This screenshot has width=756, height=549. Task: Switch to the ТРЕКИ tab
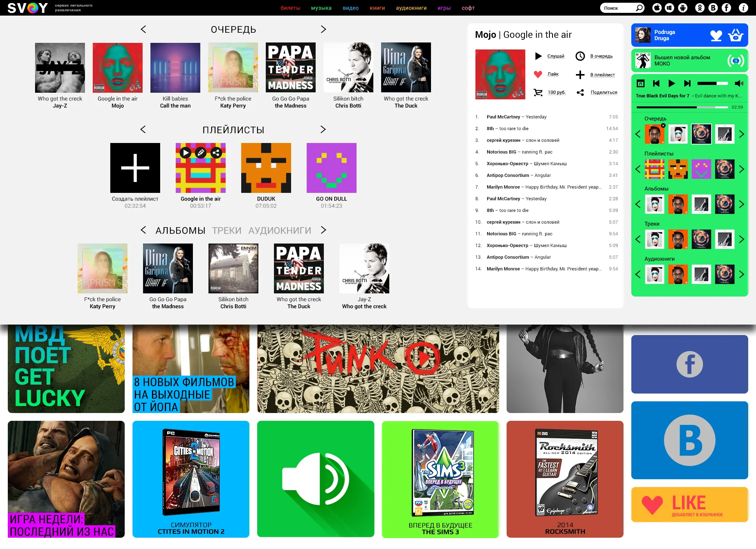pyautogui.click(x=227, y=230)
